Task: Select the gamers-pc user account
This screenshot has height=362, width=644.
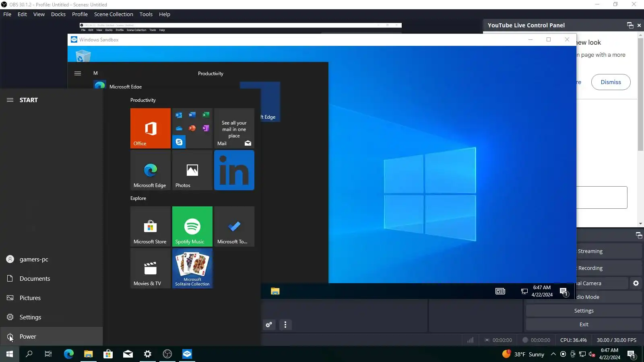Action: tap(52, 259)
